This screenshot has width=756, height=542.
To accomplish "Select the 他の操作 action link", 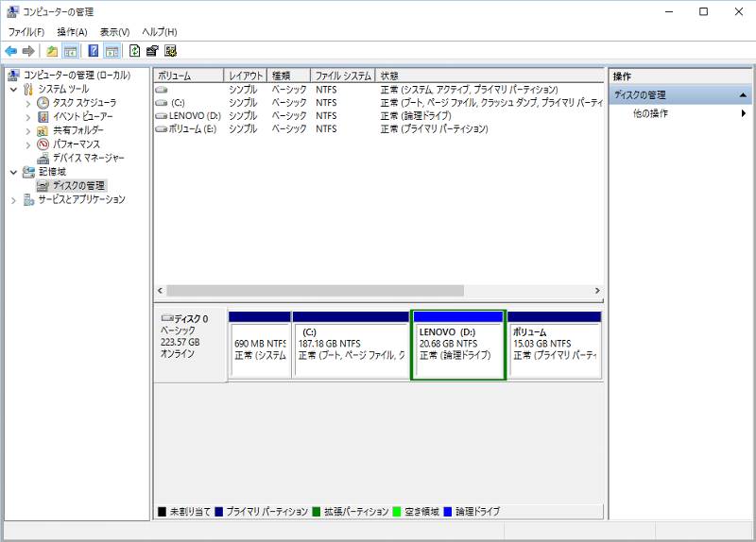I will click(650, 113).
